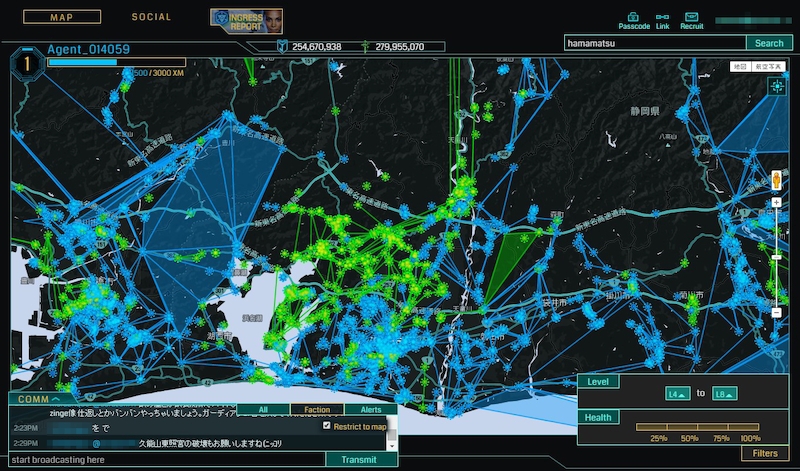This screenshot has height=471, width=800.
Task: Click the level 1 agent badge
Action: click(x=28, y=64)
